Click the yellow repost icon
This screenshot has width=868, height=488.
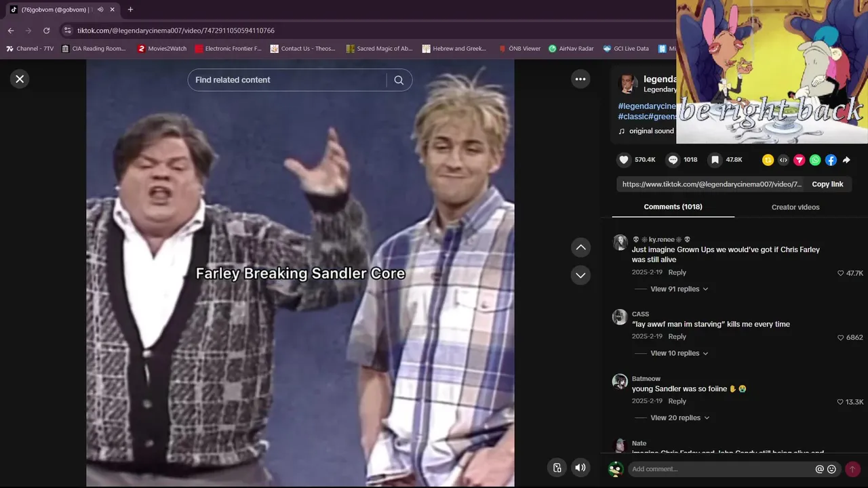[768, 161]
